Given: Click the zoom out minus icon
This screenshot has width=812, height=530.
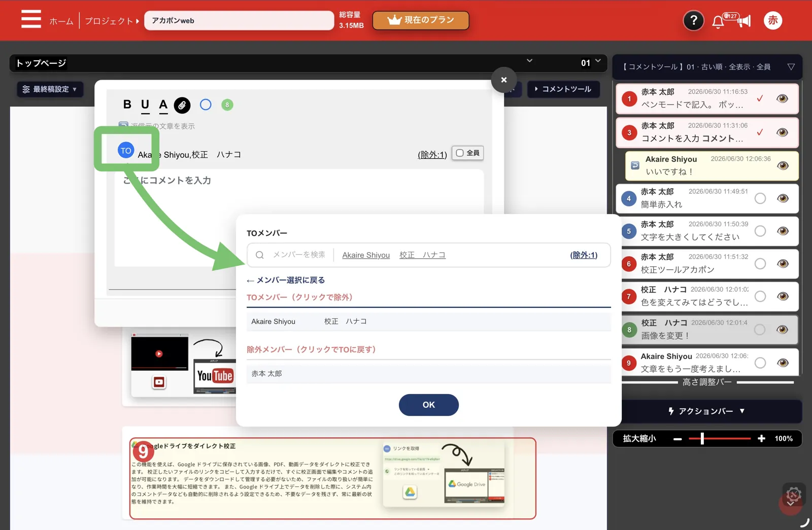Looking at the screenshot, I should pos(678,439).
